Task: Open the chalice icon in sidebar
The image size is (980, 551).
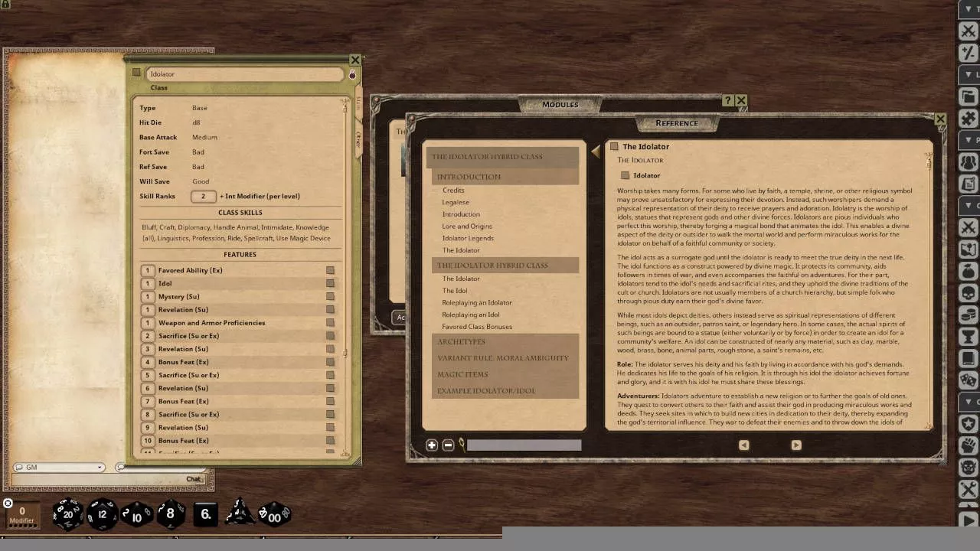Action: tap(969, 337)
